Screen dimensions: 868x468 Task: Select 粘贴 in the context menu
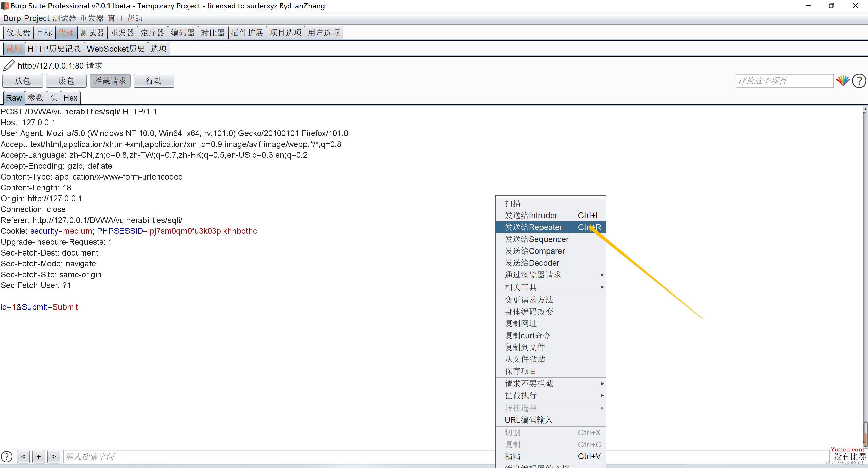point(551,456)
